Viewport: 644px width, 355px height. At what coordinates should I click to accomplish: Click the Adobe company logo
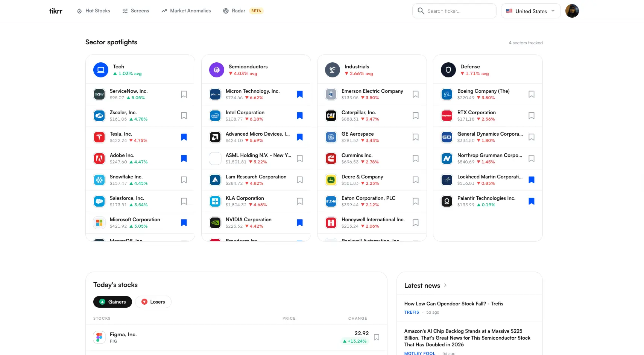(99, 159)
